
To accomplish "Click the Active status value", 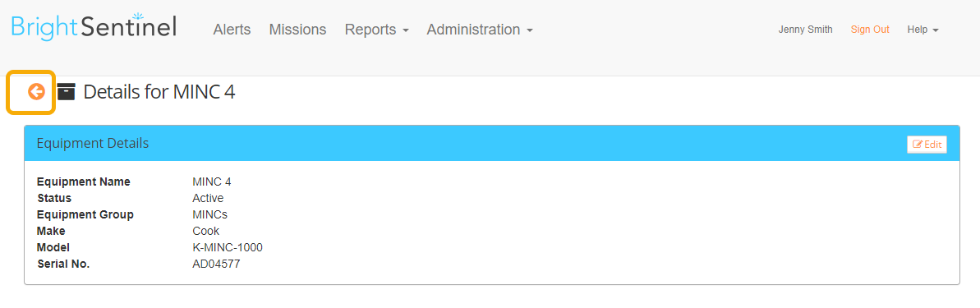I will (208, 198).
